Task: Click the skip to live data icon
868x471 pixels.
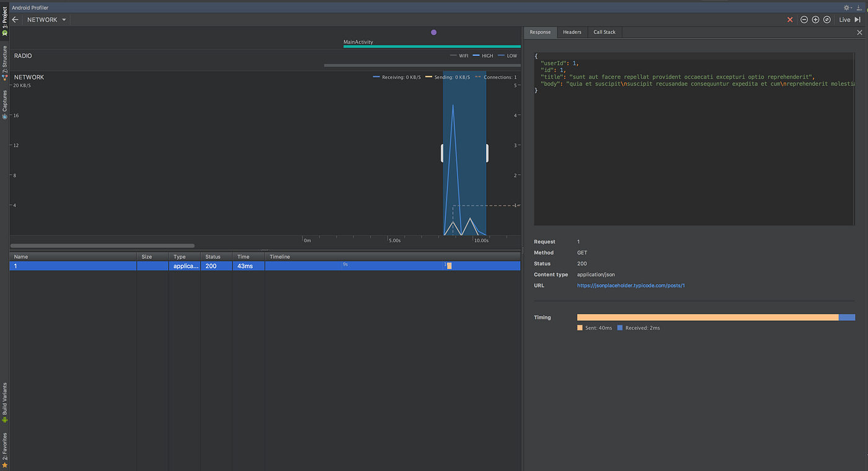Action: pos(858,19)
